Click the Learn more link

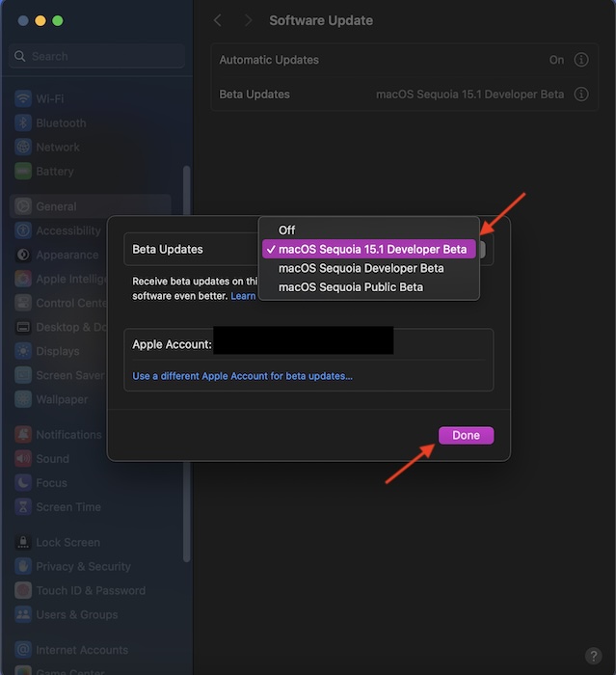pyautogui.click(x=243, y=296)
